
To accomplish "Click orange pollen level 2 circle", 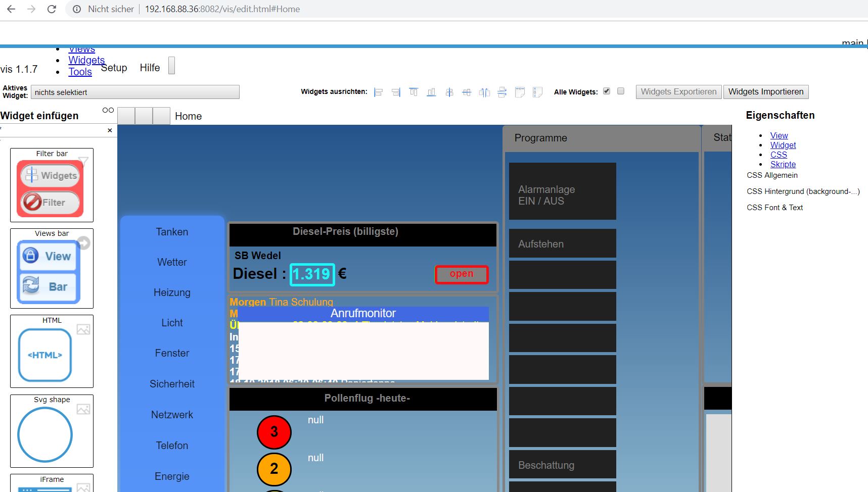I will (274, 469).
